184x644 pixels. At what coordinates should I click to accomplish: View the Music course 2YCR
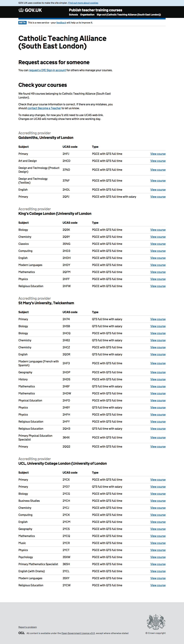158,543
